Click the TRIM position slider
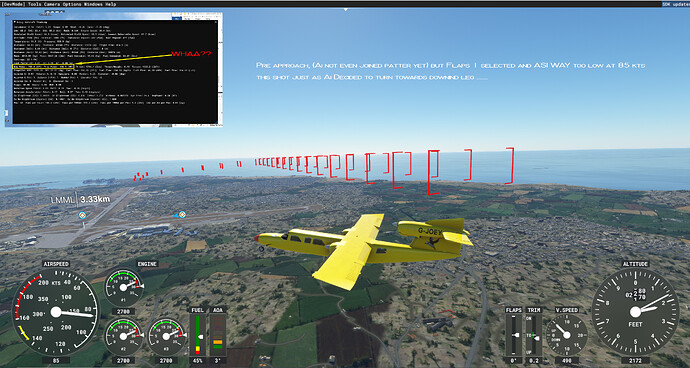690x368 pixels. (534, 335)
